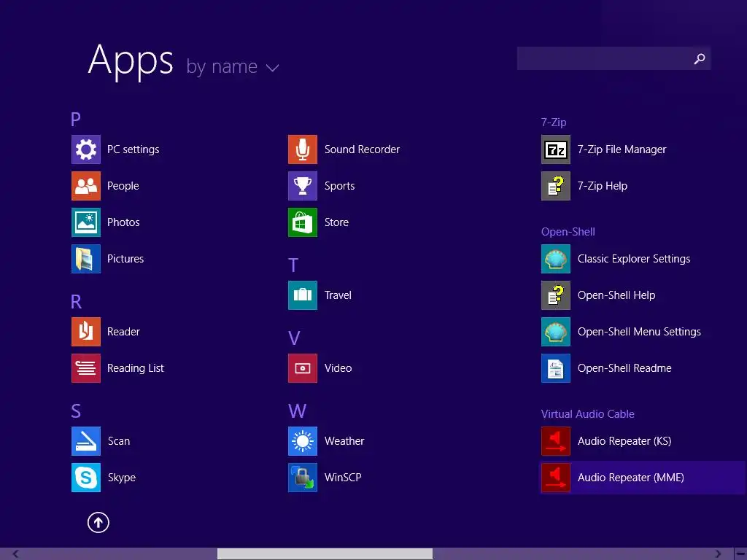This screenshot has width=747, height=560.
Task: Click the up arrow to return to Start
Action: [98, 522]
